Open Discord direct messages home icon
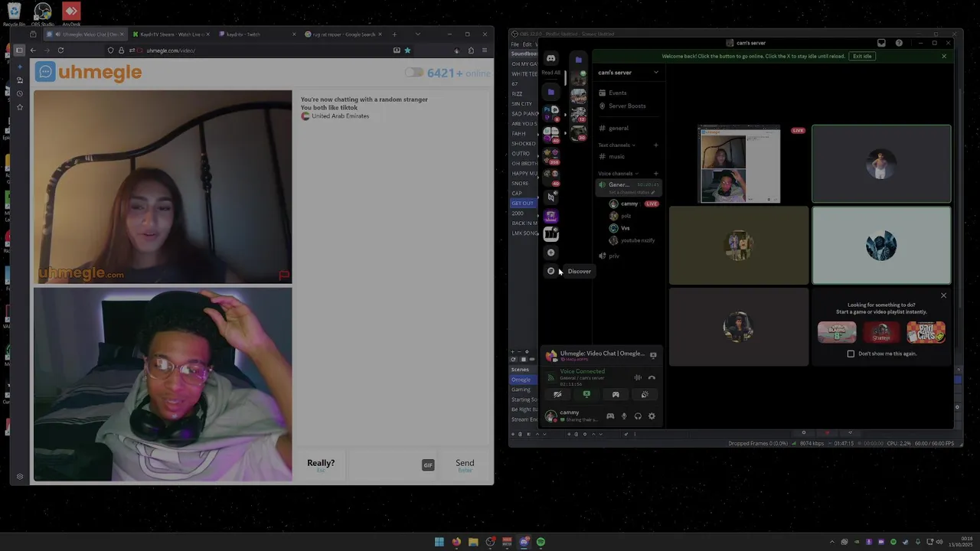Screen dimensions: 980x551 point(550,58)
